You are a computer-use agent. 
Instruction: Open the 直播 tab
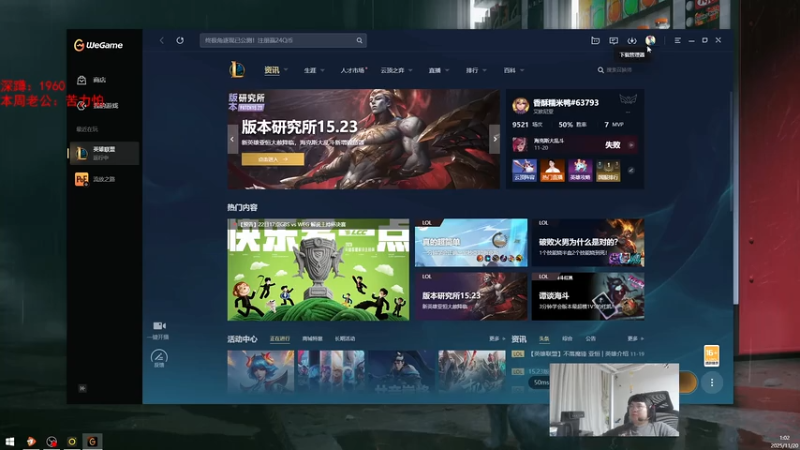435,70
